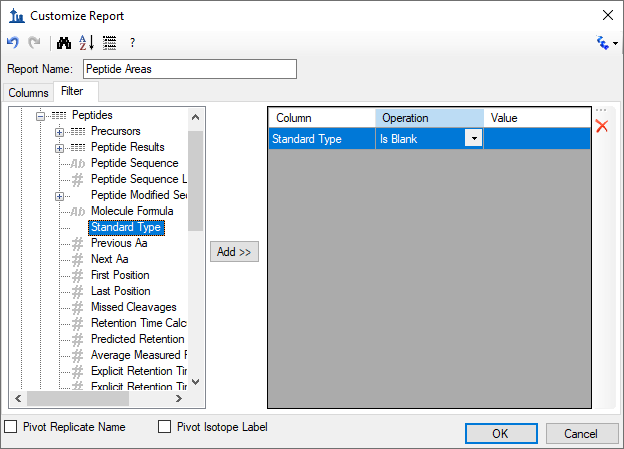Confirm with the OK button
The image size is (624, 449).
point(501,433)
